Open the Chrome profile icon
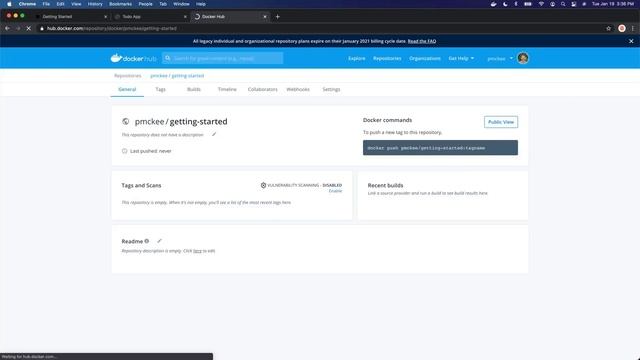The width and height of the screenshot is (640, 360). pos(622,29)
